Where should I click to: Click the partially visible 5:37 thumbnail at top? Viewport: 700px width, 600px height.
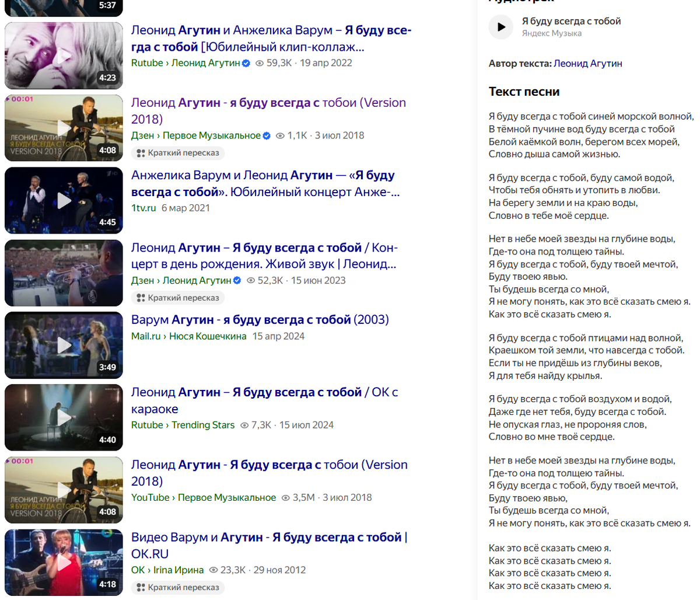(64, 8)
